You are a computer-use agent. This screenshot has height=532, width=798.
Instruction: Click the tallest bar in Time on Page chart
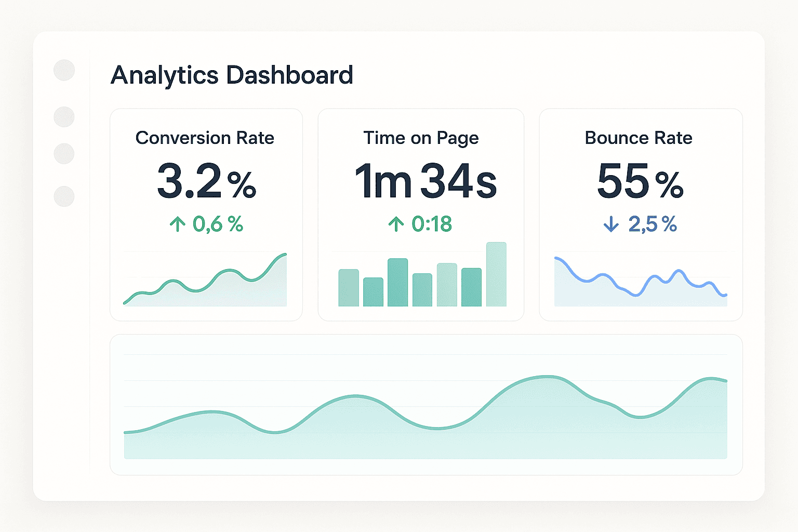pos(497,273)
